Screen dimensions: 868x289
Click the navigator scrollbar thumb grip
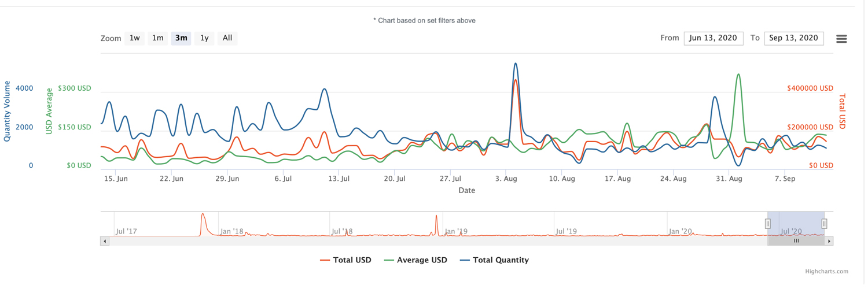[x=796, y=241]
